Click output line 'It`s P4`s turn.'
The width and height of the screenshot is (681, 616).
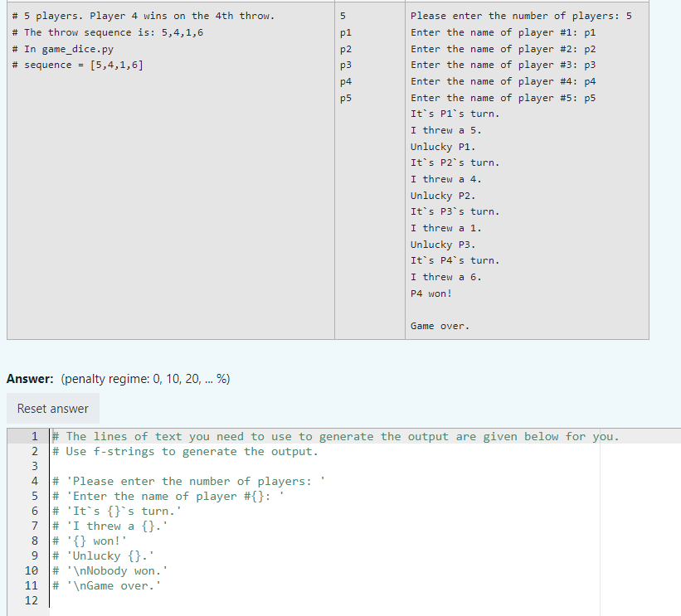point(455,261)
